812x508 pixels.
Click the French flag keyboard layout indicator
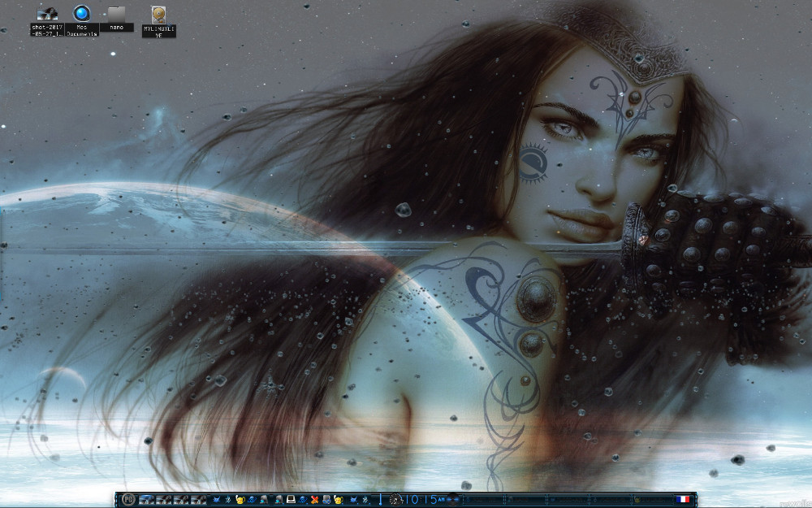[683, 499]
